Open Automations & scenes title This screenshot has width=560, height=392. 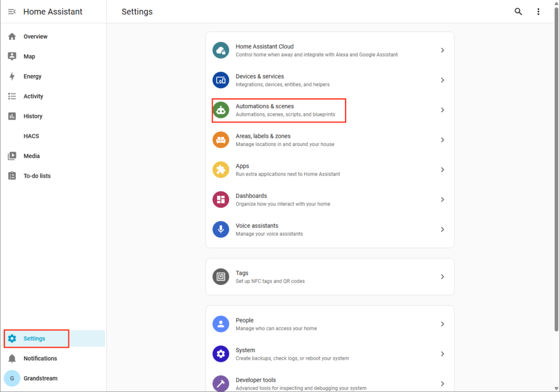tap(265, 106)
